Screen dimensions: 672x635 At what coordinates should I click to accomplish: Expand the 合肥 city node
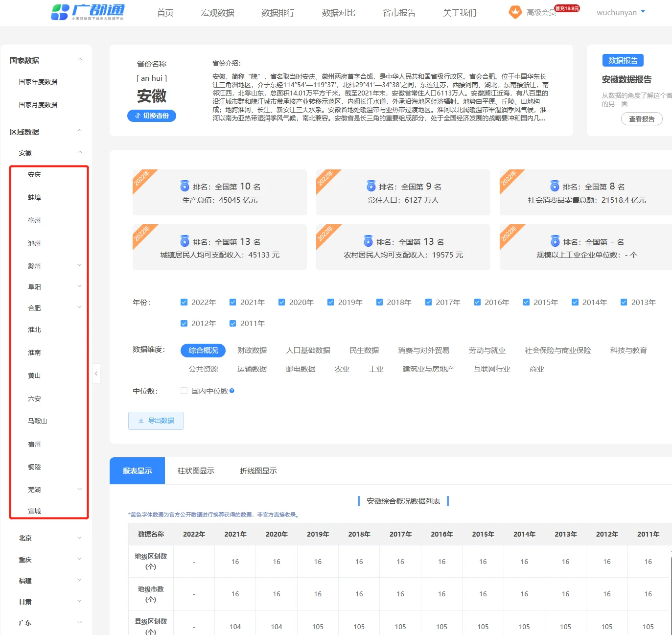[x=80, y=307]
